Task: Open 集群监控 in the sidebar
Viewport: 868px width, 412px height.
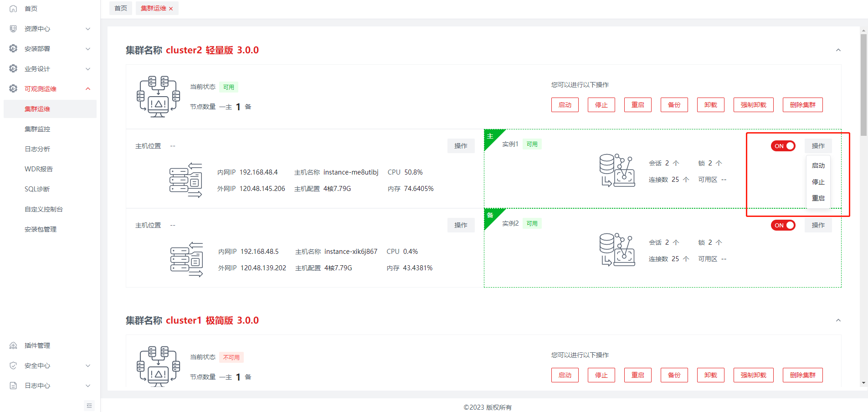Action: 37,129
